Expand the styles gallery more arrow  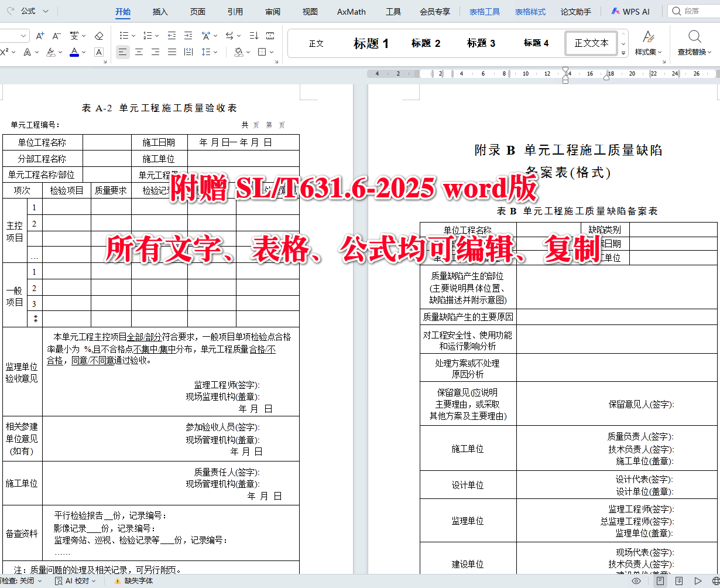(623, 53)
